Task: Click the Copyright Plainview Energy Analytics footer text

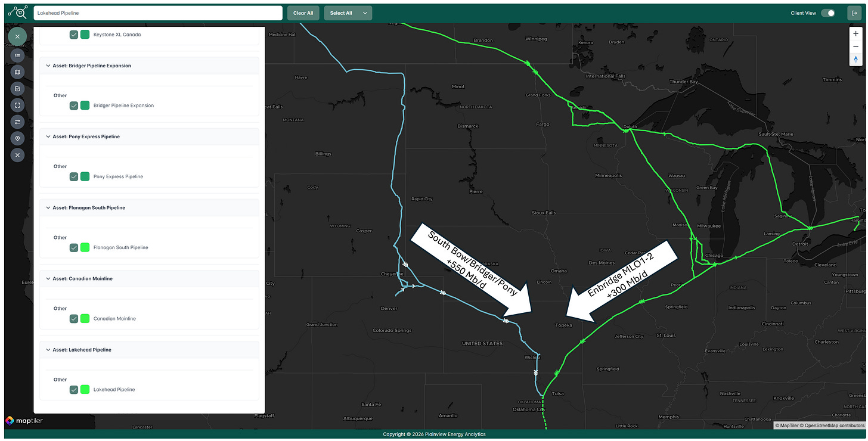Action: (x=434, y=434)
